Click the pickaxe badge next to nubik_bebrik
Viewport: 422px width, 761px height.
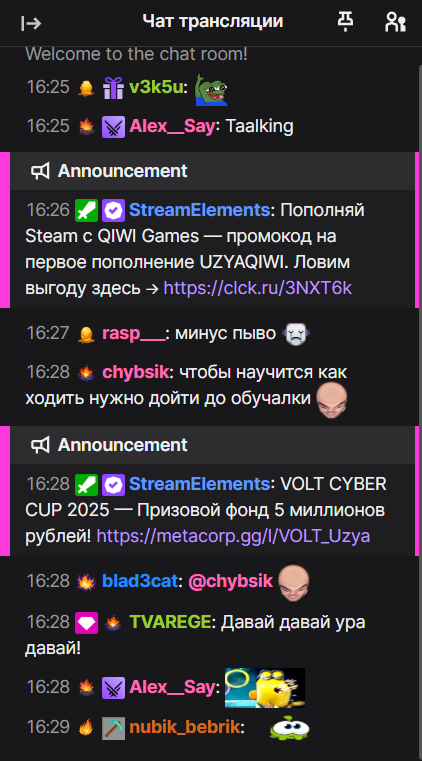coord(114,729)
